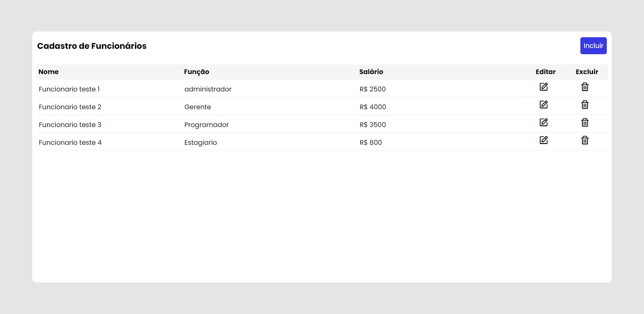Viewport: 644px width, 314px height.
Task: Click the Nome column header
Action: tap(49, 72)
